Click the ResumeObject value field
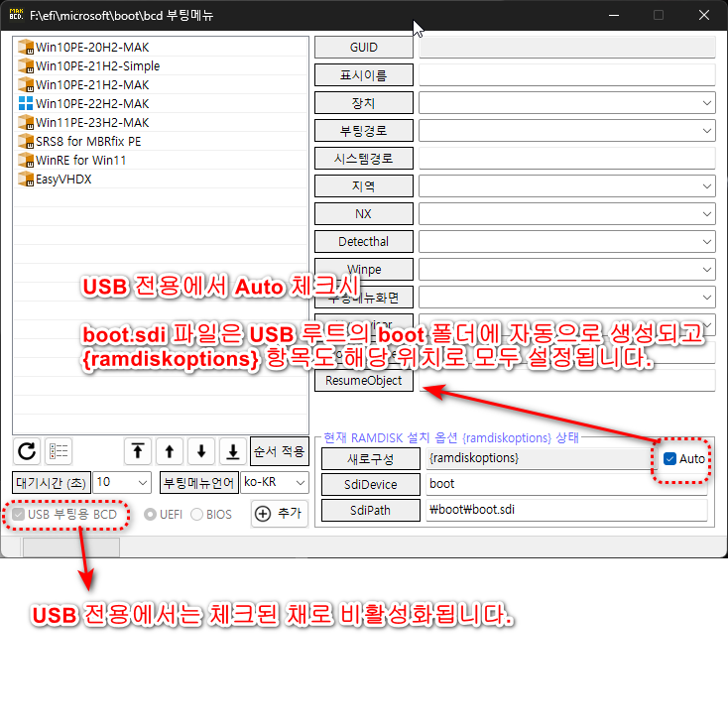Image resolution: width=728 pixels, height=725 pixels. click(x=567, y=381)
